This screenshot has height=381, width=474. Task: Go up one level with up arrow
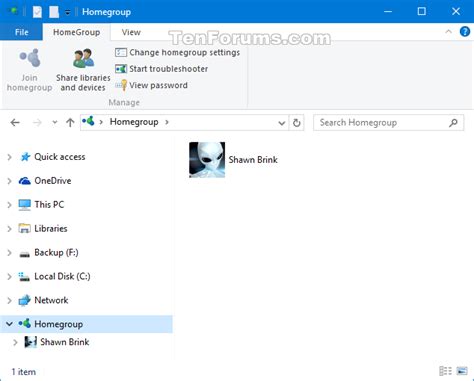click(70, 123)
